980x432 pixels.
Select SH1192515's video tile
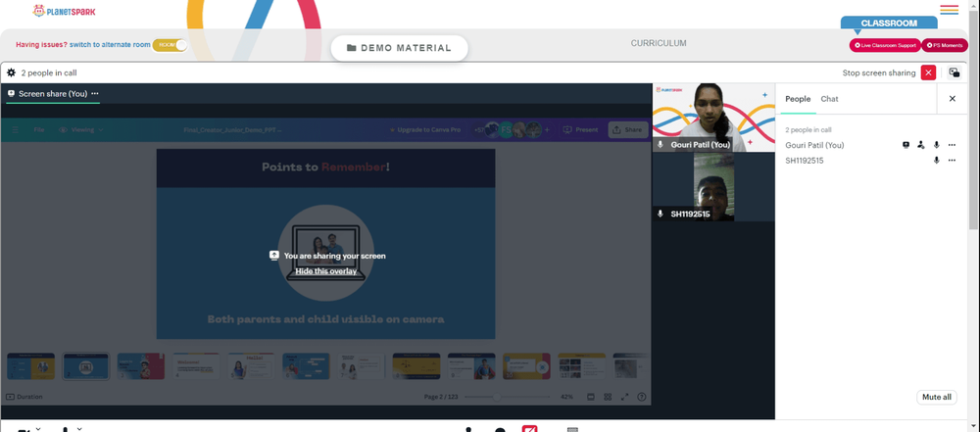713,187
